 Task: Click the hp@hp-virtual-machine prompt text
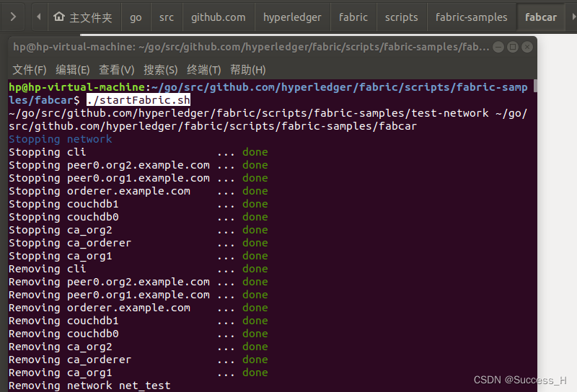[77, 87]
